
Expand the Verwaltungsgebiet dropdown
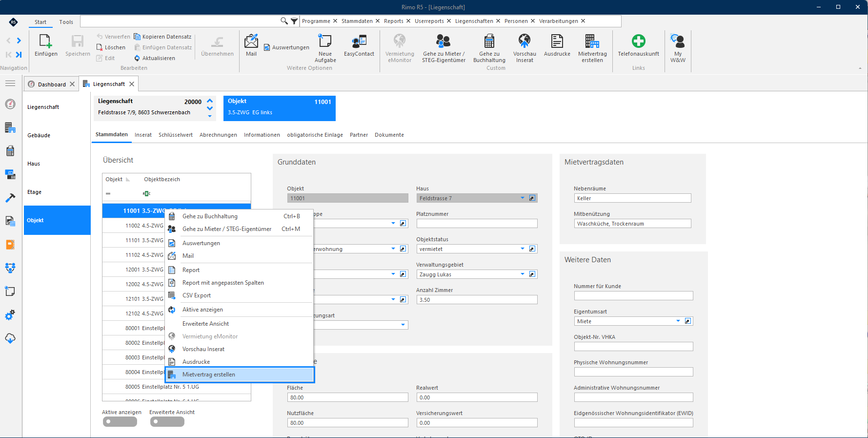523,274
